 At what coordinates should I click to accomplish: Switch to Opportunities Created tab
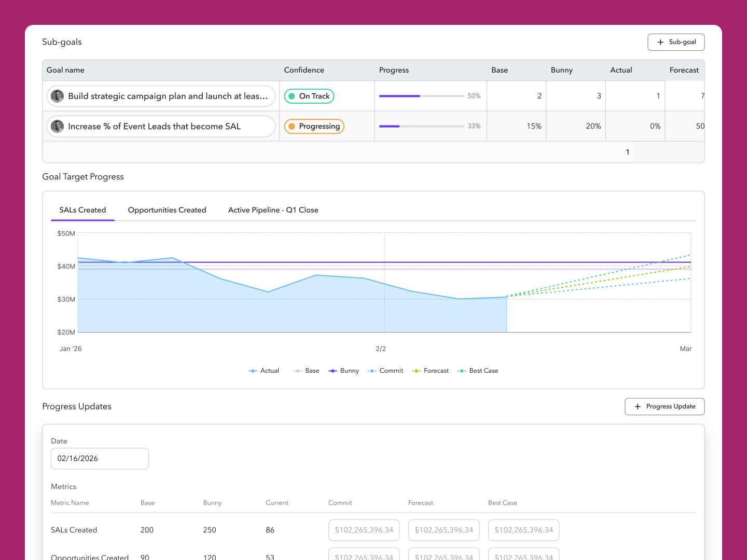(x=167, y=210)
